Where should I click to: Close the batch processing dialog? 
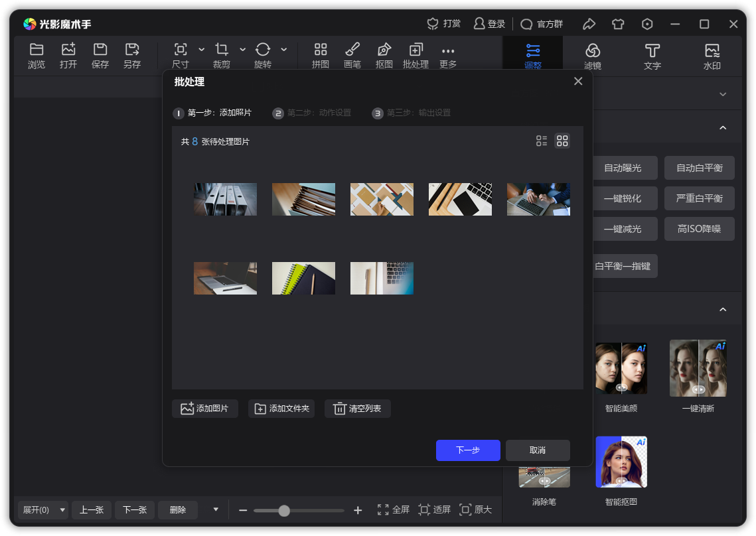578,81
